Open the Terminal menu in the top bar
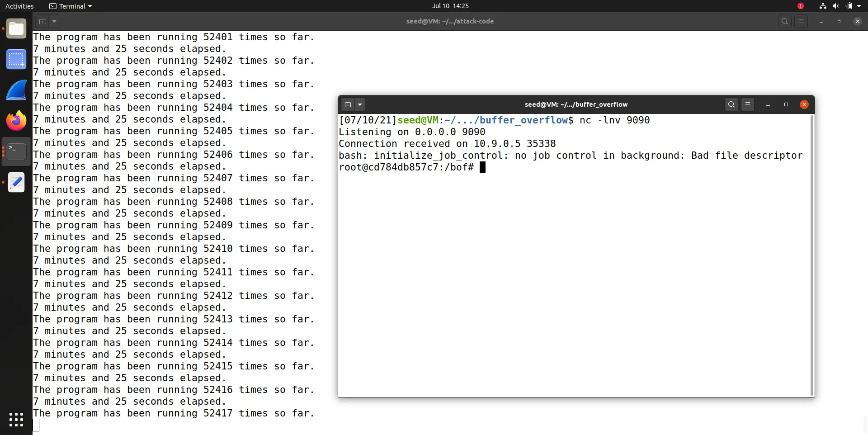Viewport: 868px width, 435px height. pyautogui.click(x=70, y=6)
